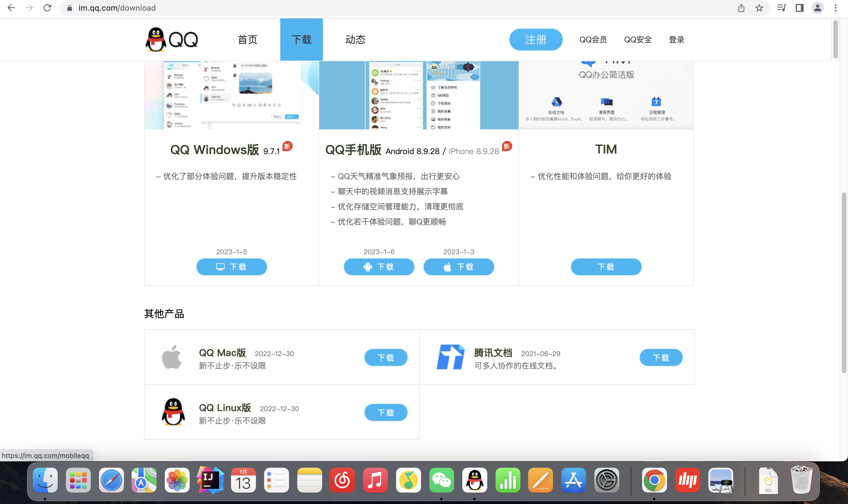Image resolution: width=848 pixels, height=504 pixels.
Task: Click the 登录 link
Action: 676,40
